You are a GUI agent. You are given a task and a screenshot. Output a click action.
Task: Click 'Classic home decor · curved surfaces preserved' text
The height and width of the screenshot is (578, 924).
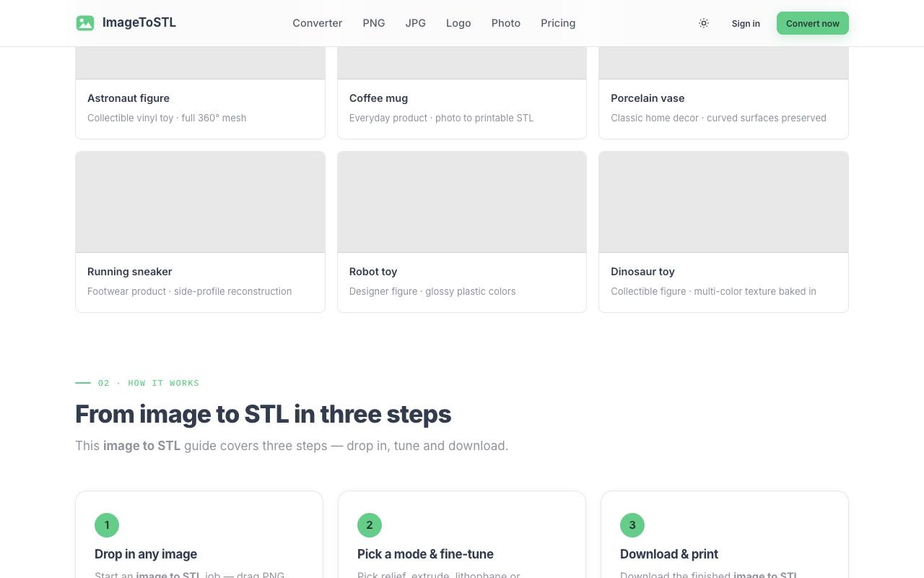pos(718,118)
